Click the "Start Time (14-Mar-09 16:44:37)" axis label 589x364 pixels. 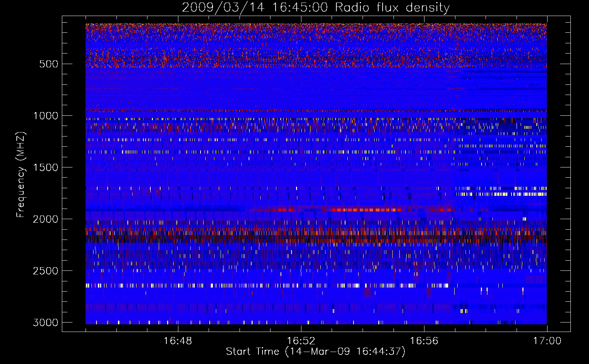click(x=316, y=352)
